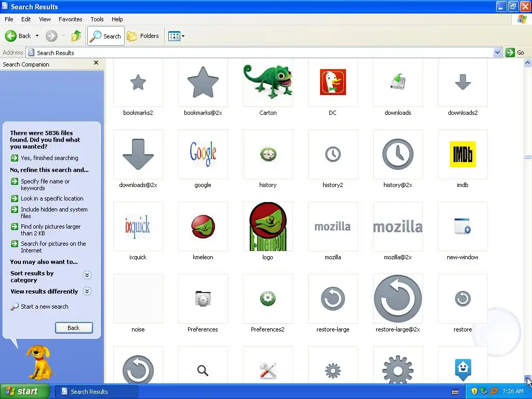Choose Find only pictures larger than 2 KB
Viewport: 532px width, 399px height.
[46, 230]
